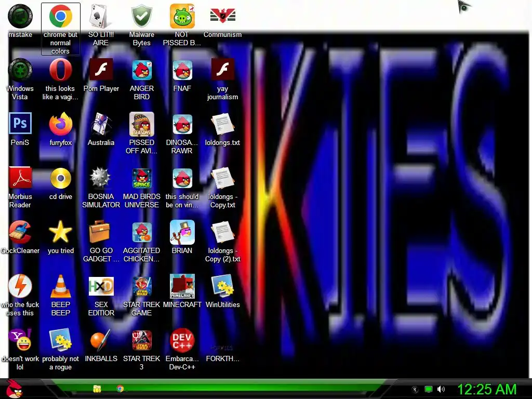The image size is (532, 399).
Task: Launch the CockCleaner icon
Action: pyautogui.click(x=20, y=232)
